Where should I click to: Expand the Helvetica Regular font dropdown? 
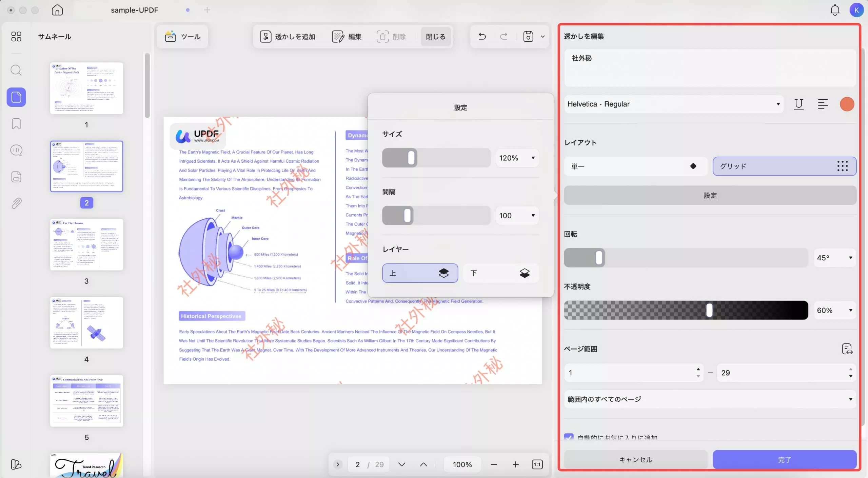[x=673, y=104]
